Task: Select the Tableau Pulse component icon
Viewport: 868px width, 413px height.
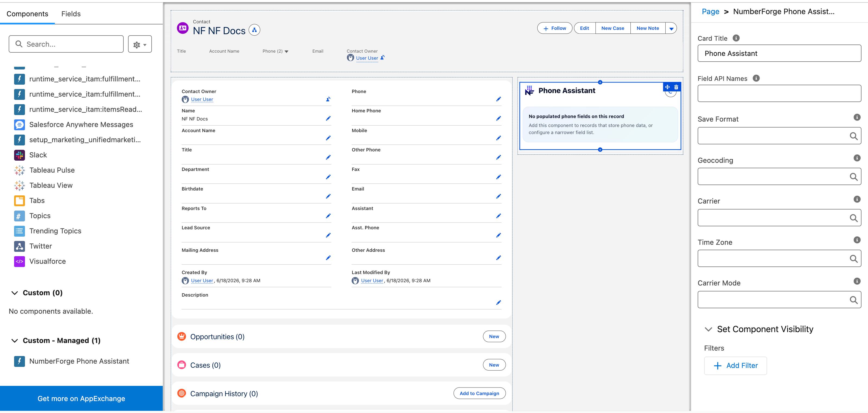Action: coord(19,170)
